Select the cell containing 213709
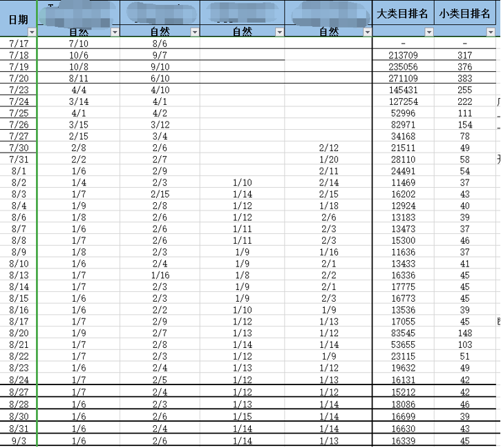 (403, 55)
